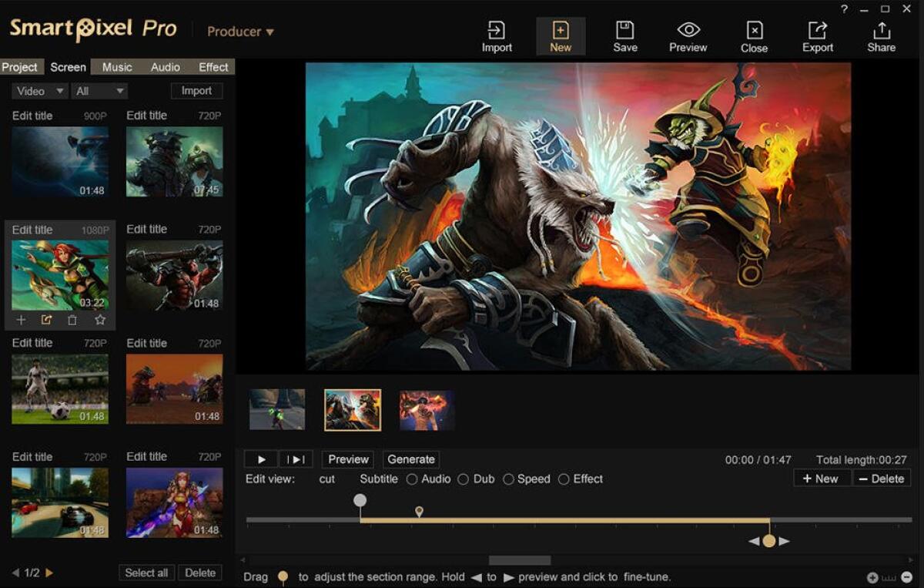Select the middle clip thumbnail above the timeline

pyautogui.click(x=351, y=409)
